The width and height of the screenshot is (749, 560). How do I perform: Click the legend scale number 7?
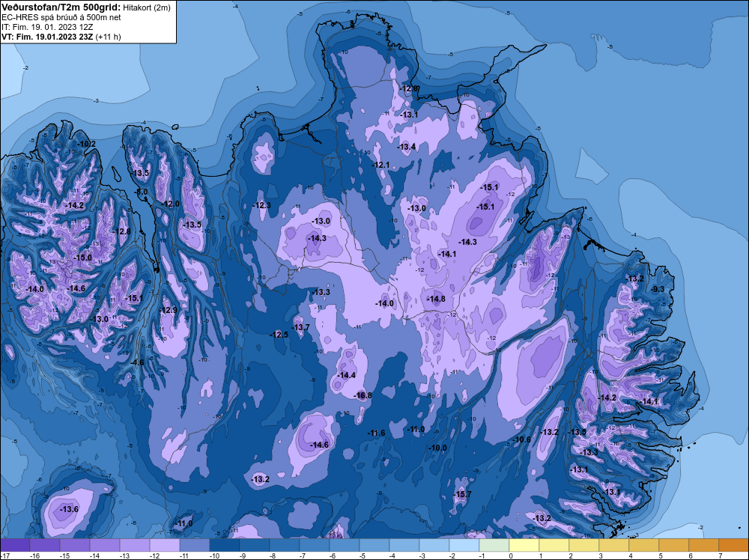coord(719,556)
